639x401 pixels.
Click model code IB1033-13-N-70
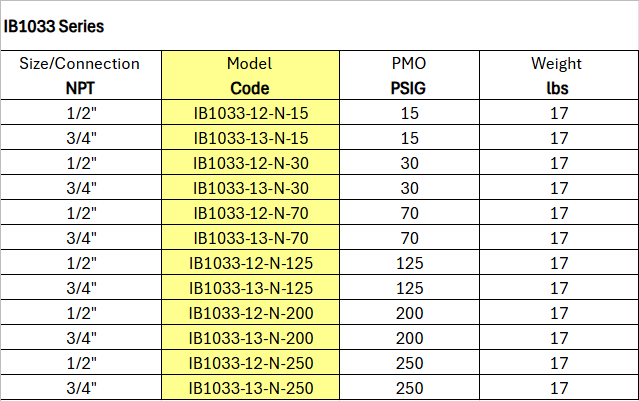(x=250, y=238)
